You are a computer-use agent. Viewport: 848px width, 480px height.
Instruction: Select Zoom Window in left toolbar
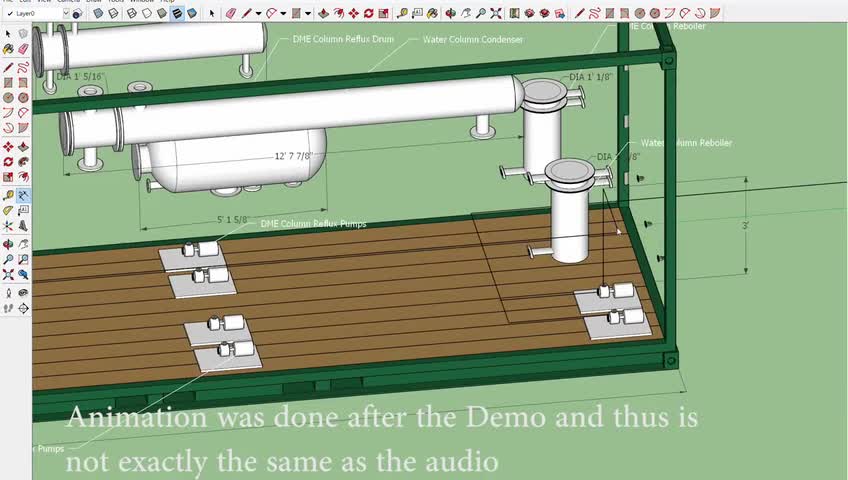23,259
